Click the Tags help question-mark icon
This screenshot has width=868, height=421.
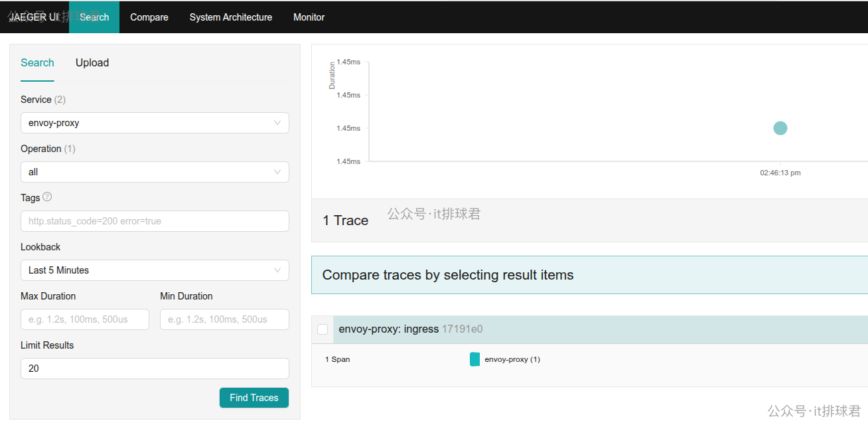(47, 197)
